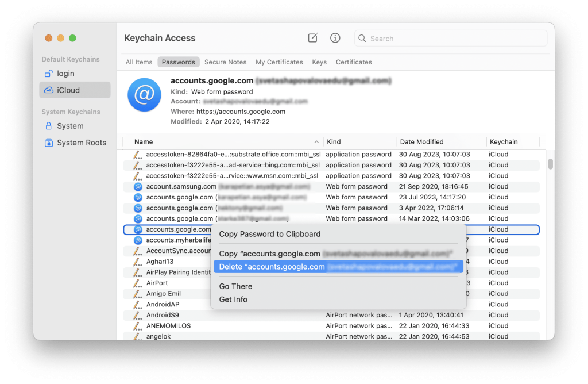The width and height of the screenshot is (588, 384).
Task: Choose Delete "accounts.google.com" menu entry
Action: 338,267
